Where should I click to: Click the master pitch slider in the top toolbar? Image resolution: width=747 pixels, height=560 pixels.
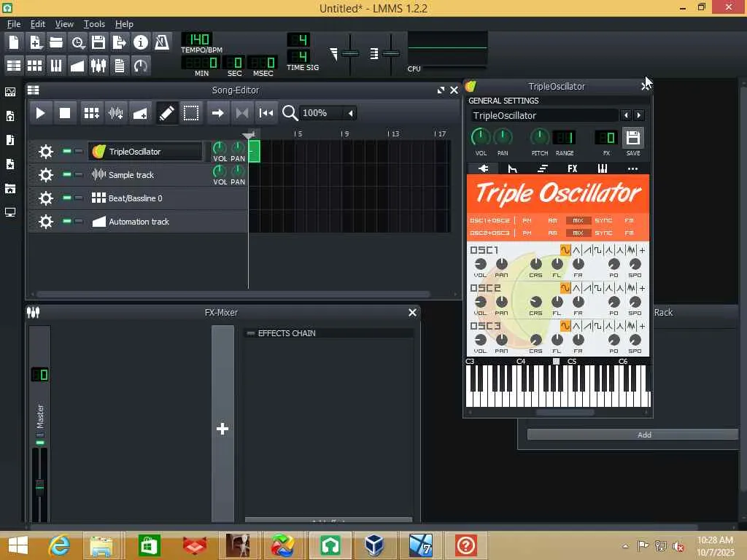point(391,54)
